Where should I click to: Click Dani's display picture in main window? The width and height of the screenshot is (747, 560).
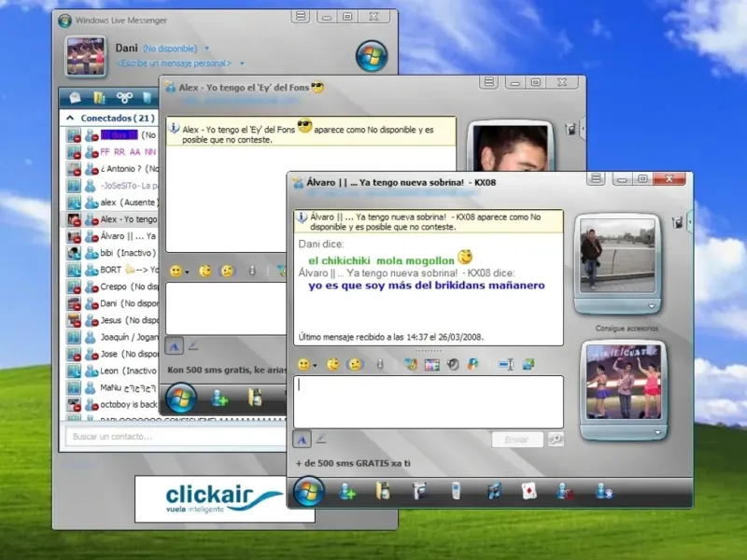(x=86, y=56)
